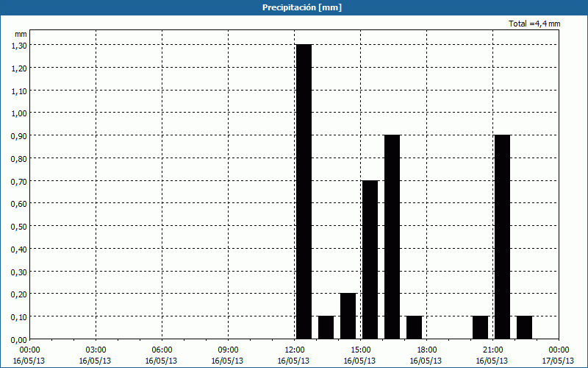The image size is (588, 368).
Task: Select the 0,50 y-axis value
Action: (19, 227)
